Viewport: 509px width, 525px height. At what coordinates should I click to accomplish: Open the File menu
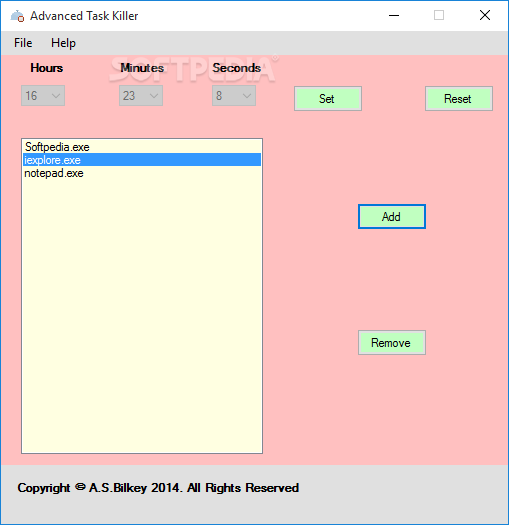point(23,43)
